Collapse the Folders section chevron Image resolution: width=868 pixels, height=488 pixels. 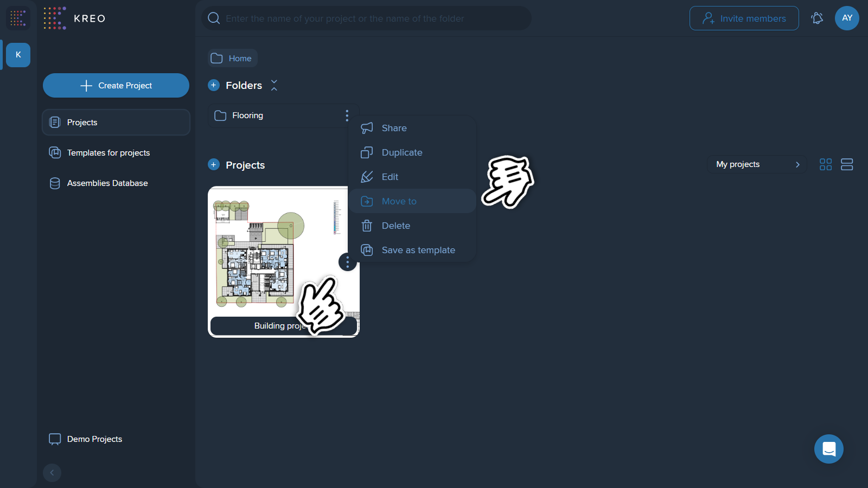tap(274, 85)
